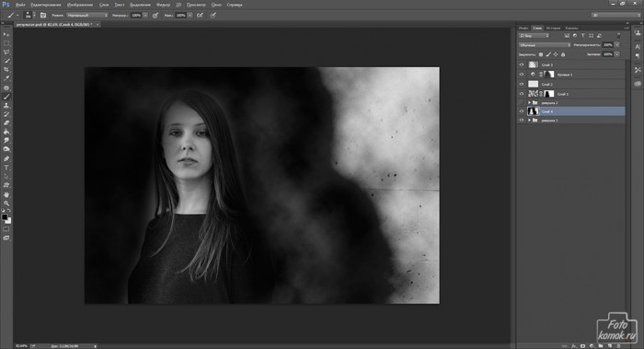Hide the Кривые 1 adjustment layer

click(522, 75)
